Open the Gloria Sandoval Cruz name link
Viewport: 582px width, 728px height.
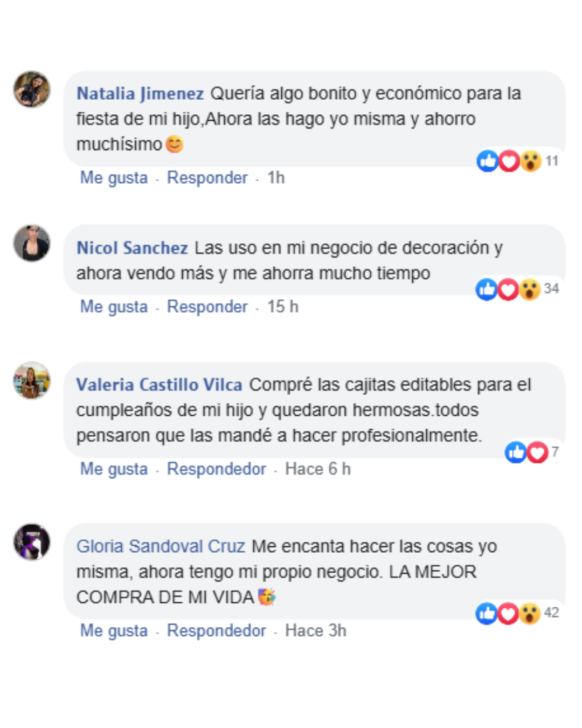[x=161, y=546]
